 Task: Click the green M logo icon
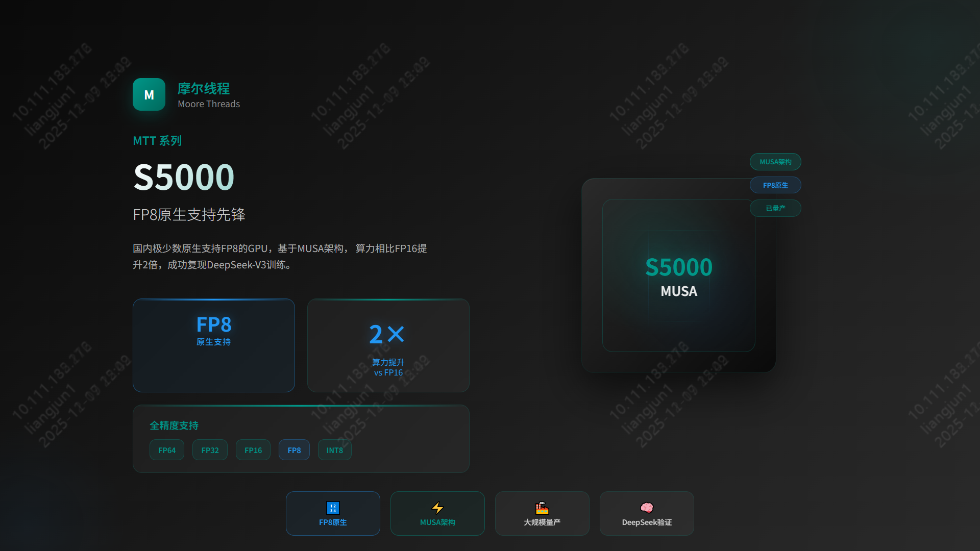coord(149,94)
